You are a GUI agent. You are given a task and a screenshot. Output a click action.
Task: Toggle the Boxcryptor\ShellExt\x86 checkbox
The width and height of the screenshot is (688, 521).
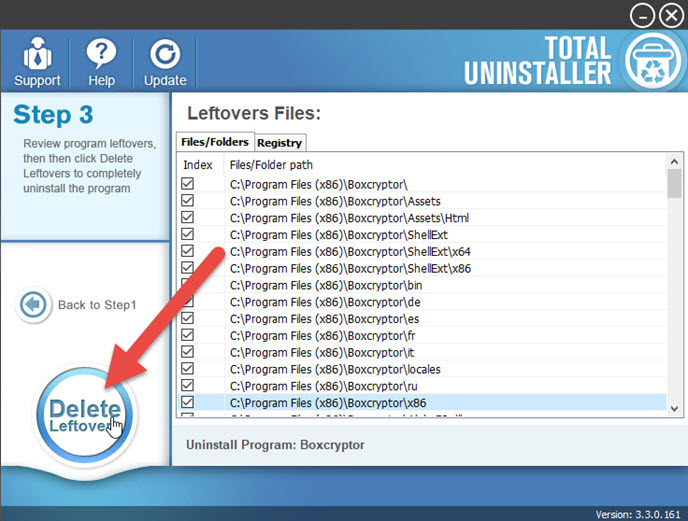(187, 268)
